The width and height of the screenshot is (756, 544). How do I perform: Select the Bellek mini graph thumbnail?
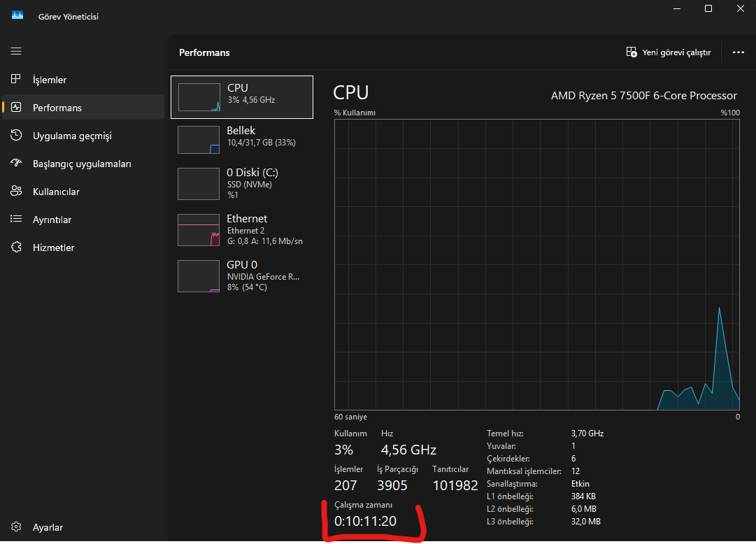click(x=199, y=140)
